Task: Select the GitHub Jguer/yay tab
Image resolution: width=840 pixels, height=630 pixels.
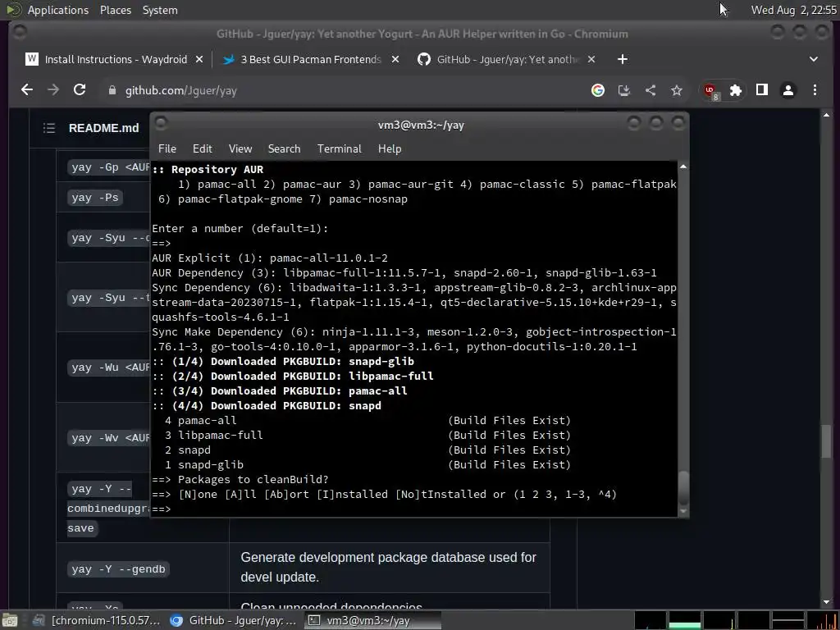Action: pyautogui.click(x=506, y=59)
